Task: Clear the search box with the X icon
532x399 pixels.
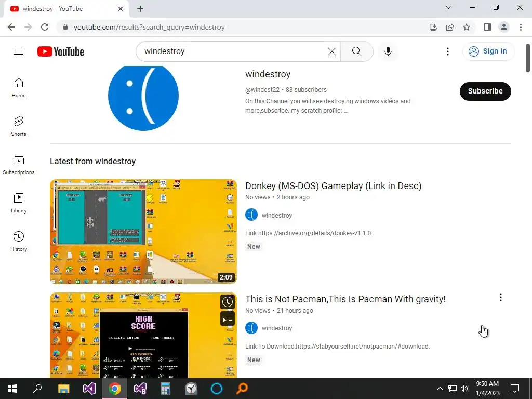Action: tap(332, 51)
